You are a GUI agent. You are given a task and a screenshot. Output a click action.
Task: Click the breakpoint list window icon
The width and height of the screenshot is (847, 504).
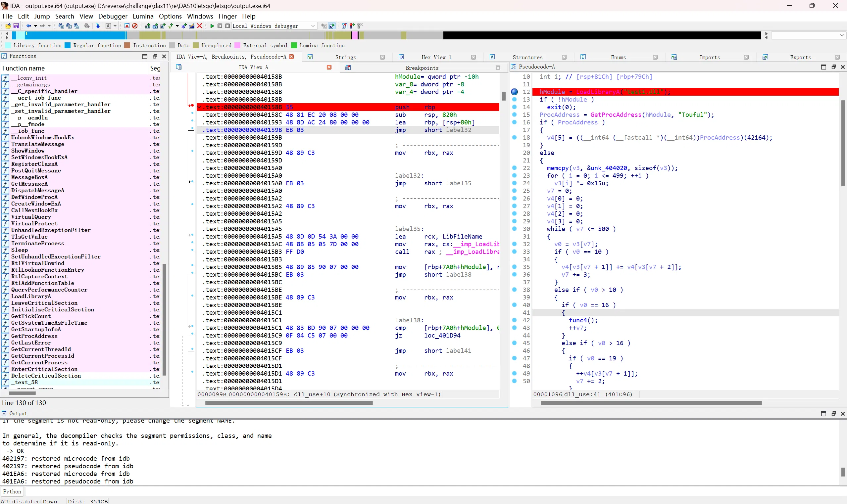coord(344,26)
